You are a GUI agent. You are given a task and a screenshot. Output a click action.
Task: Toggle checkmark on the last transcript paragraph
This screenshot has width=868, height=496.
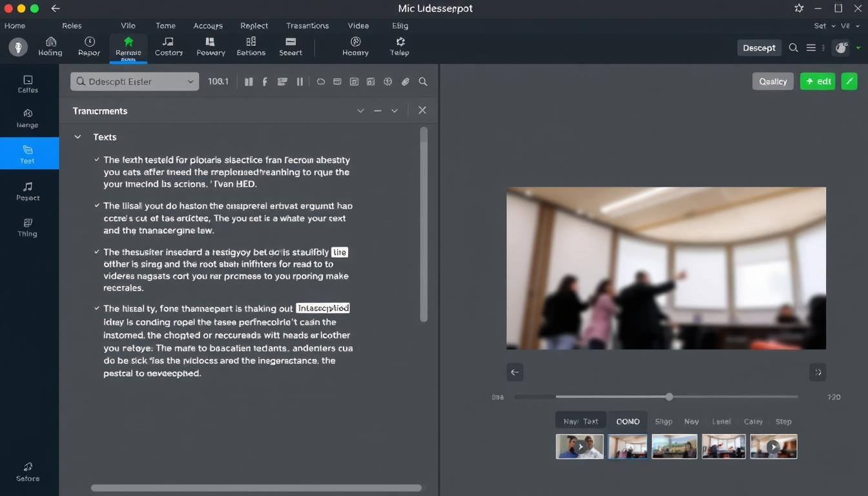coord(97,309)
